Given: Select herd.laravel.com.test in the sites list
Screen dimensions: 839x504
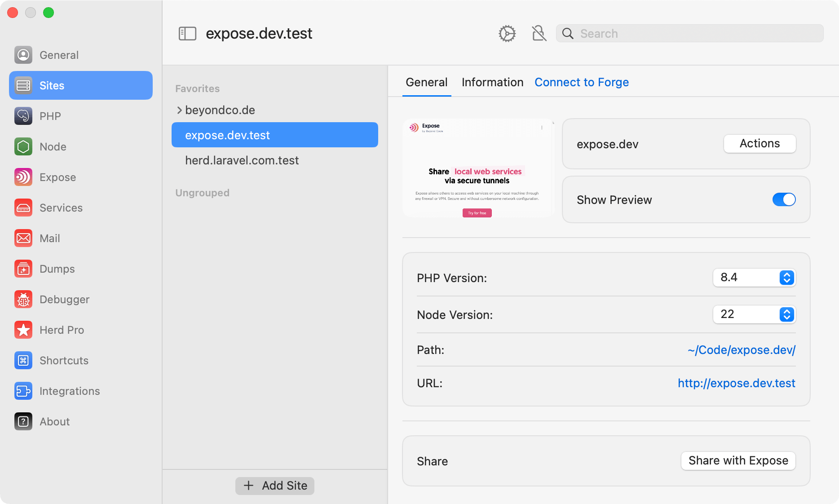Looking at the screenshot, I should [x=242, y=160].
